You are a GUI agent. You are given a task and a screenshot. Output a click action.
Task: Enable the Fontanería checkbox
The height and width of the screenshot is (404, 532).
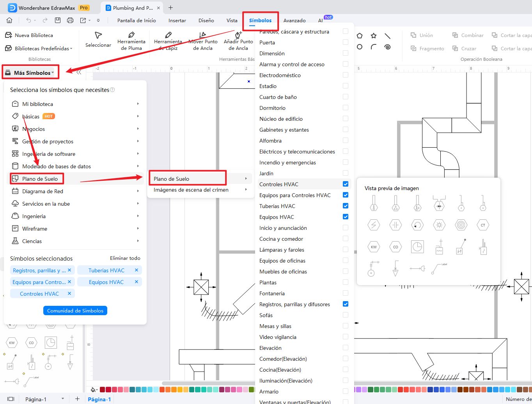pos(346,293)
